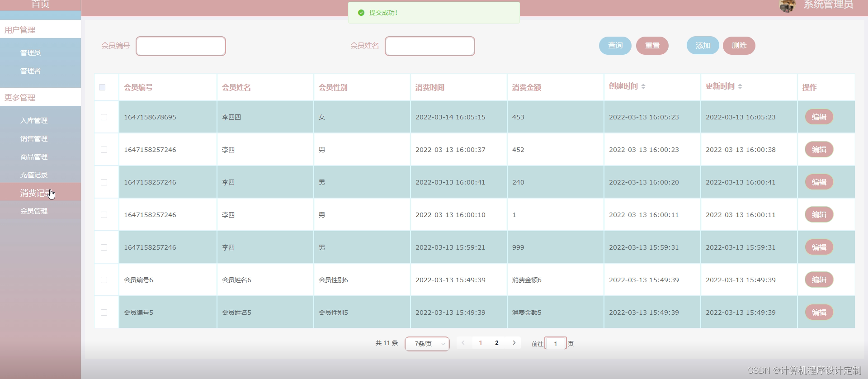Select 消费记录 in the sidebar
The height and width of the screenshot is (379, 868).
coord(40,193)
